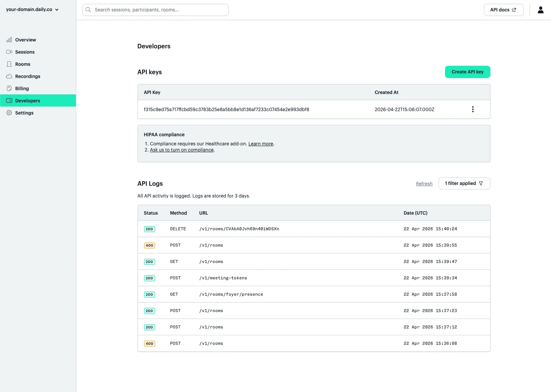Click the Overview bar chart icon
This screenshot has width=551, height=392.
(x=9, y=40)
